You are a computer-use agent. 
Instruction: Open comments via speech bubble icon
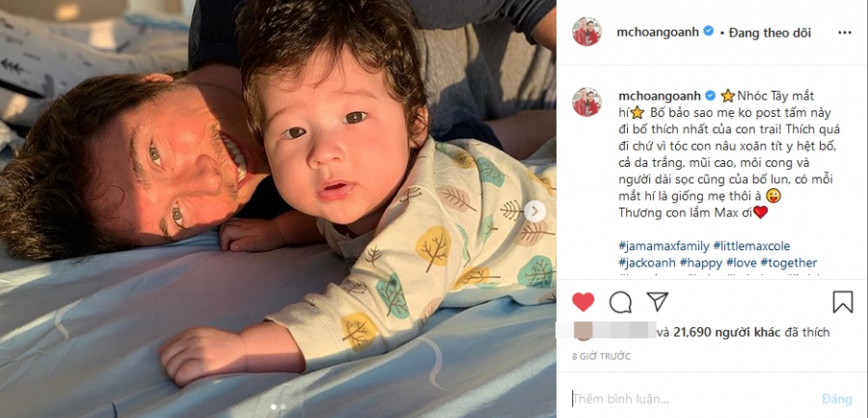pos(620,302)
